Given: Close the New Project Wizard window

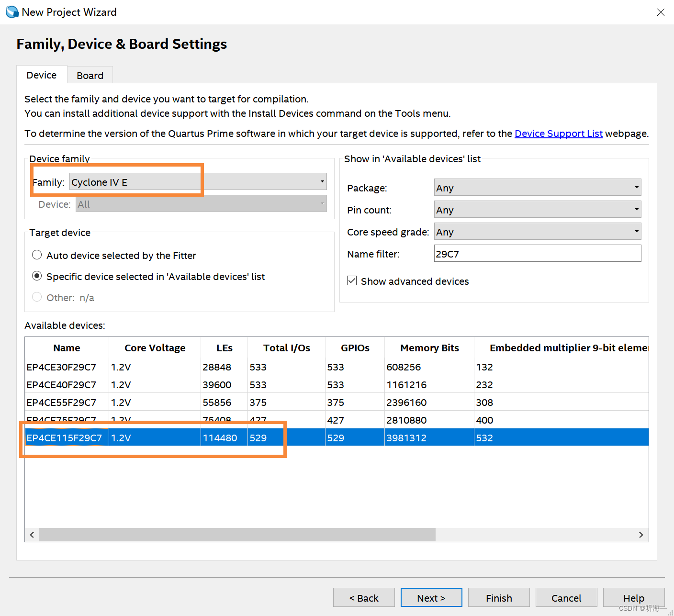Looking at the screenshot, I should click(661, 12).
